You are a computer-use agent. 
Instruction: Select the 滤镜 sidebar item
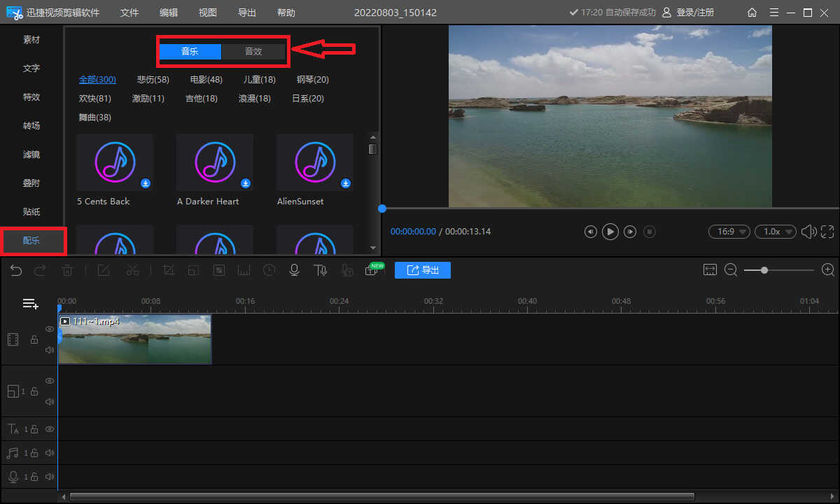(31, 154)
